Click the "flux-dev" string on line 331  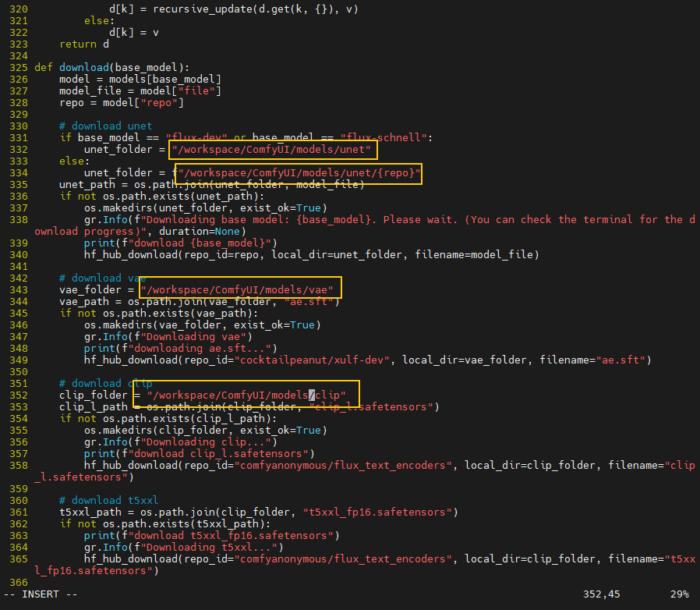(196, 137)
